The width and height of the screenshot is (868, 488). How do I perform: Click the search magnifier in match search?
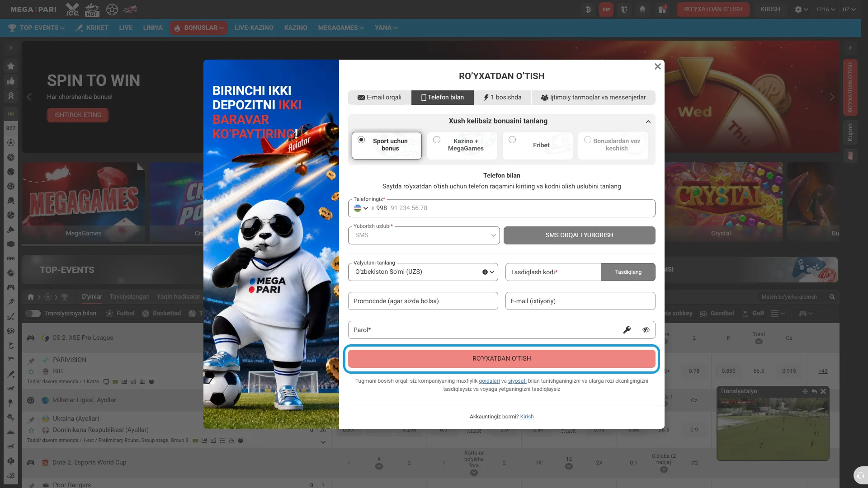(x=832, y=297)
